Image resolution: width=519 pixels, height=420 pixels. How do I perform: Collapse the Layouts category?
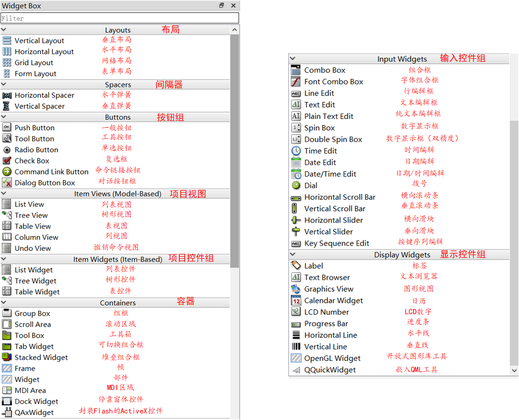pos(4,30)
